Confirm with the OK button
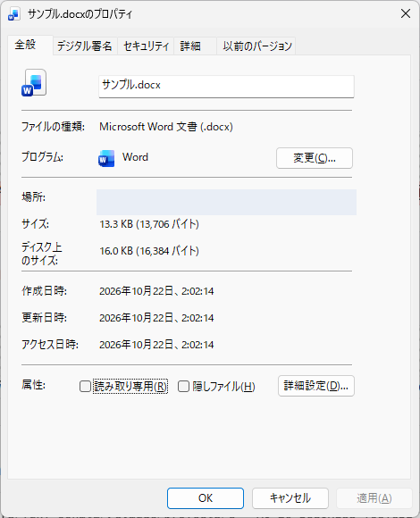The height and width of the screenshot is (518, 420). 206,498
